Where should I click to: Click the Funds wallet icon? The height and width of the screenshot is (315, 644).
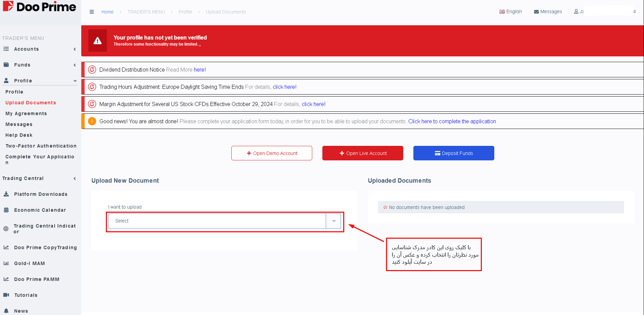click(6, 65)
